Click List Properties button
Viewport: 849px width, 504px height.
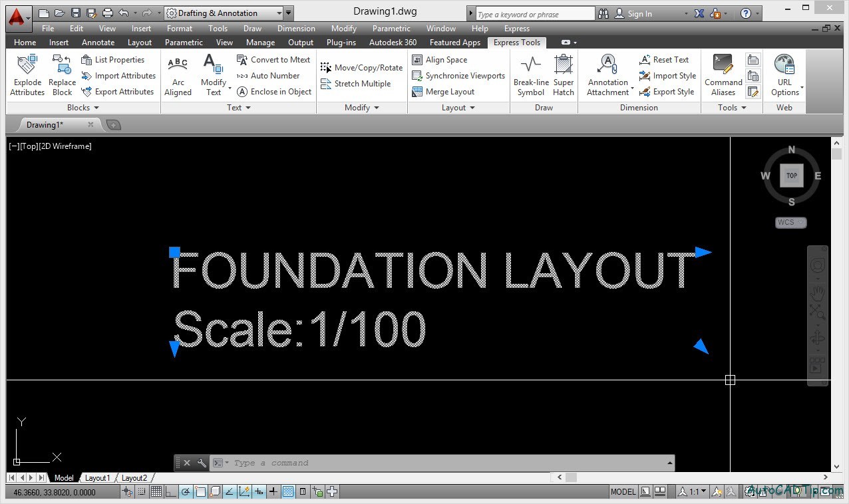point(112,59)
